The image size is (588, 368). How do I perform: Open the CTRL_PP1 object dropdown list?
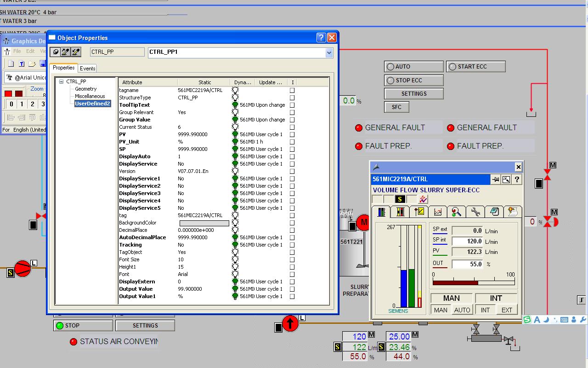pyautogui.click(x=329, y=52)
